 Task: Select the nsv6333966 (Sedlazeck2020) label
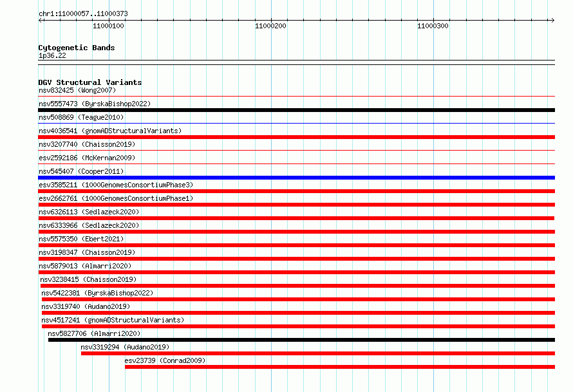coord(89,225)
